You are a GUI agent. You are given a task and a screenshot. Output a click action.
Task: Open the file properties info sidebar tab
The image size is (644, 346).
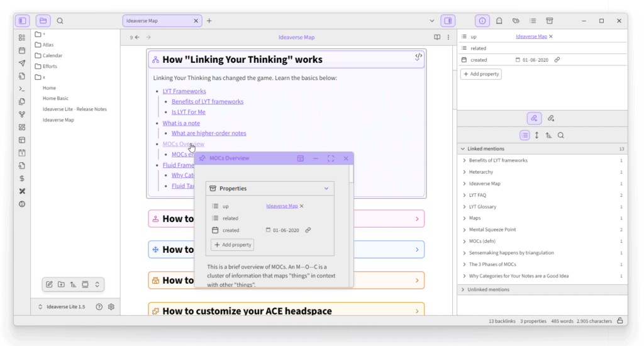(x=482, y=21)
